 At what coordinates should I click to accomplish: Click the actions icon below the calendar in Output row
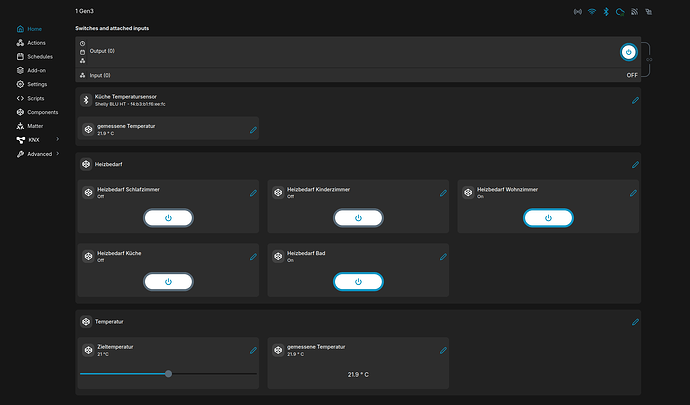coord(82,61)
